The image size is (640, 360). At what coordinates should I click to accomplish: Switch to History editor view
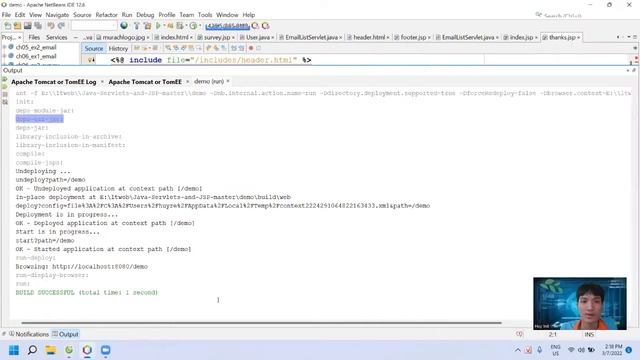point(118,48)
